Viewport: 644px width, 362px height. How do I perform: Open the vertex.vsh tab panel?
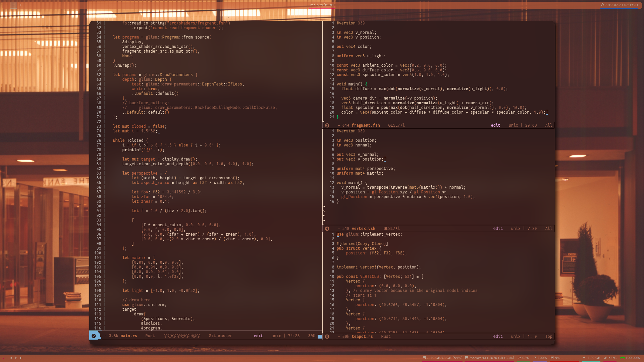coord(363,229)
